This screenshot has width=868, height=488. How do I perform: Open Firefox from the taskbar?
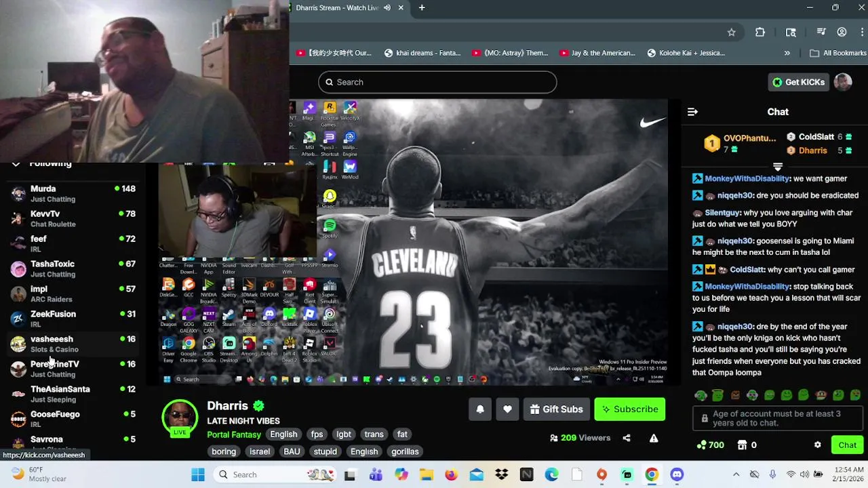tap(451, 474)
